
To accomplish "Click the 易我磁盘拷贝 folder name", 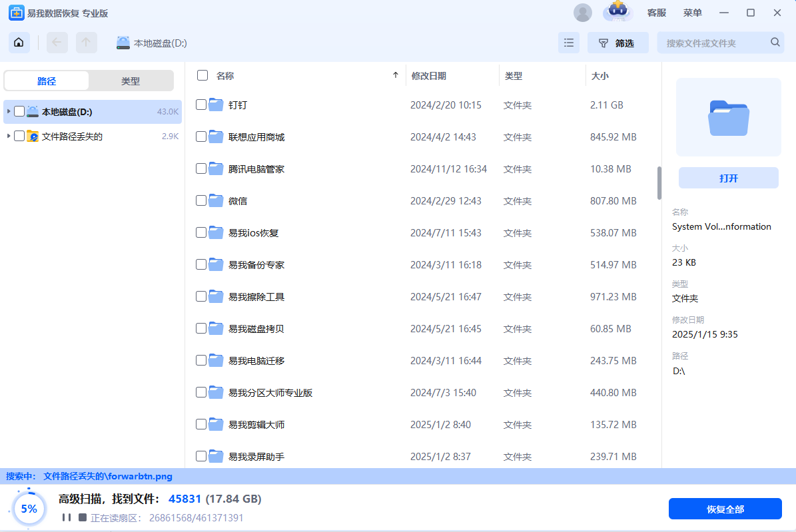I will (256, 328).
